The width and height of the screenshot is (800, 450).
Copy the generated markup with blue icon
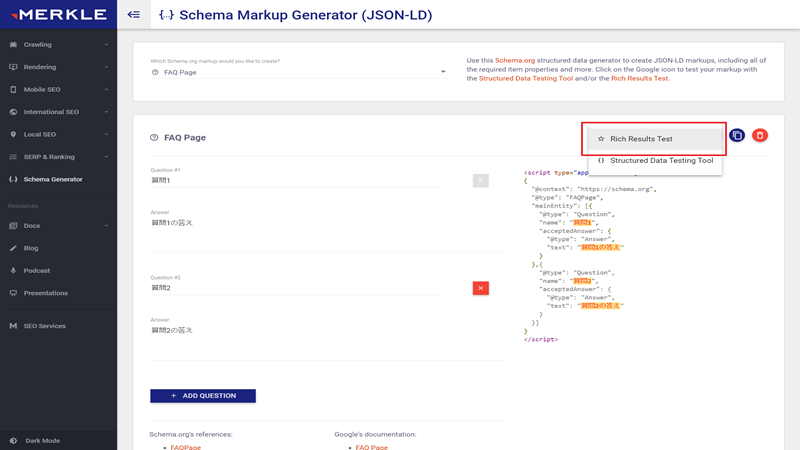point(737,135)
